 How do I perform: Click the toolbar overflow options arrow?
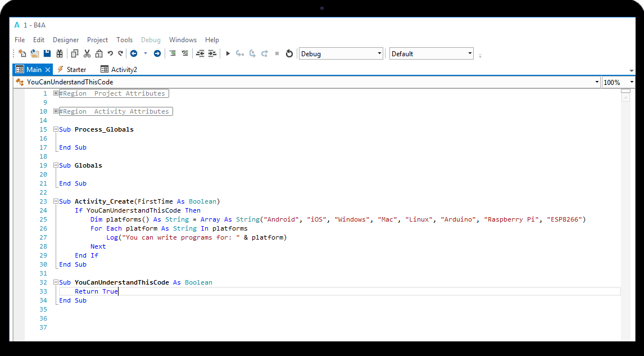(480, 56)
